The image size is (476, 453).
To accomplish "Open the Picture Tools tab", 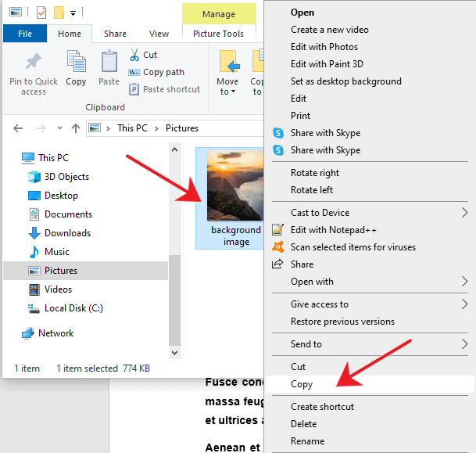I will [218, 34].
